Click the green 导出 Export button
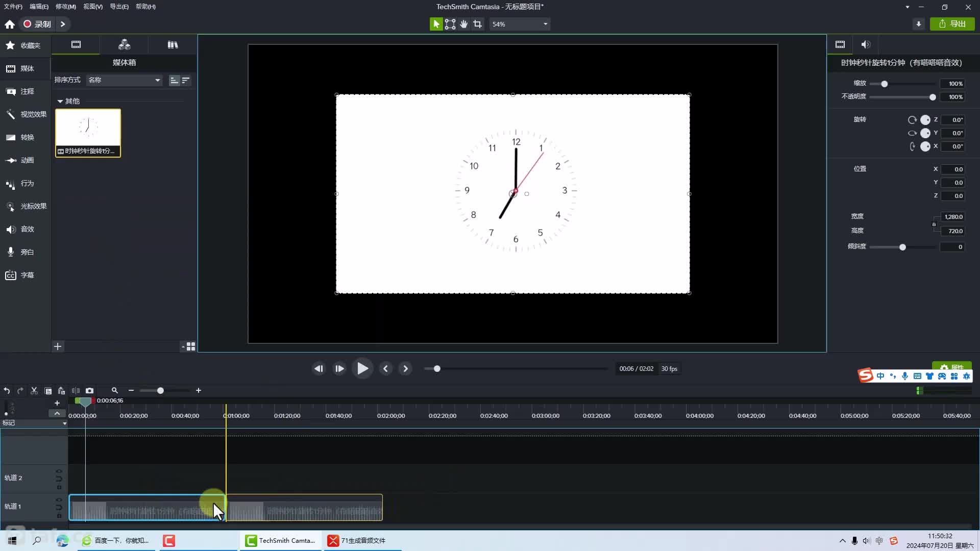 [x=952, y=24]
